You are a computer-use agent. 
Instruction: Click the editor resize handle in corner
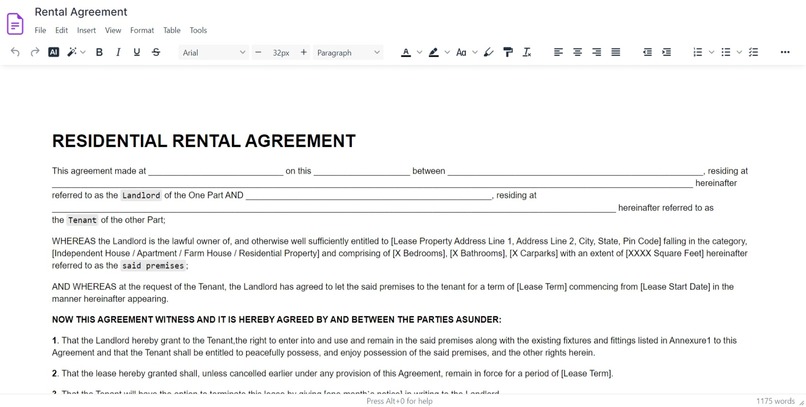pos(802,403)
